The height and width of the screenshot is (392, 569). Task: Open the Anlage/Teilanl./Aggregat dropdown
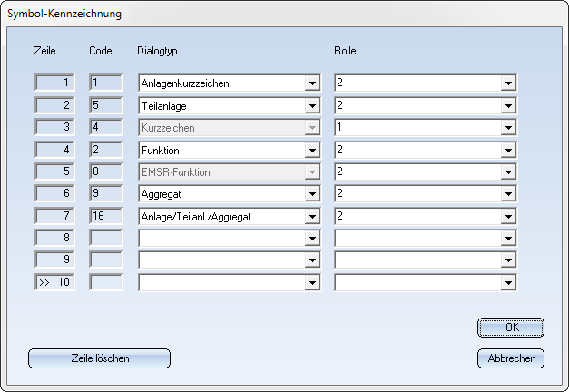point(312,216)
